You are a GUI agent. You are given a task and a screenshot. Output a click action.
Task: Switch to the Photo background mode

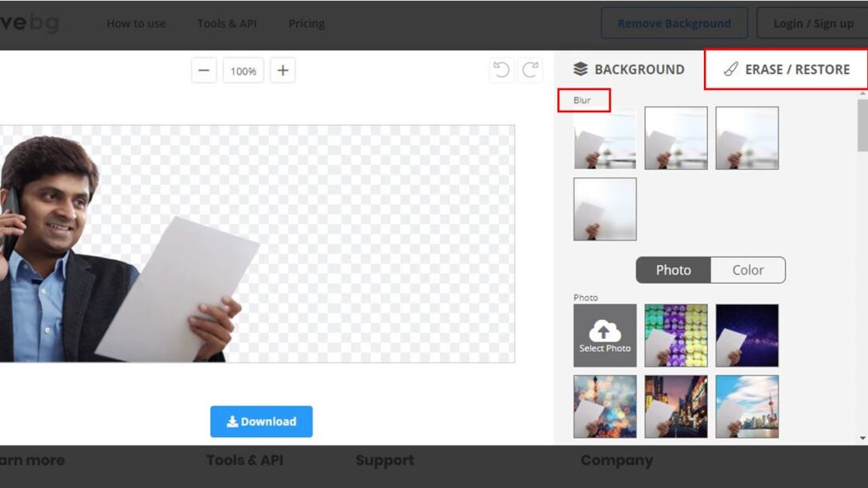coord(673,270)
